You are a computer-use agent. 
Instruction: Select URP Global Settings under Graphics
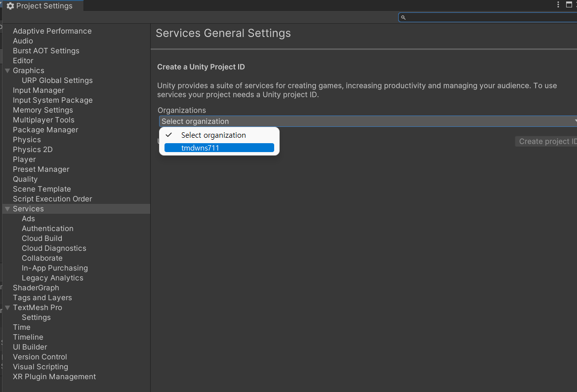(x=57, y=80)
